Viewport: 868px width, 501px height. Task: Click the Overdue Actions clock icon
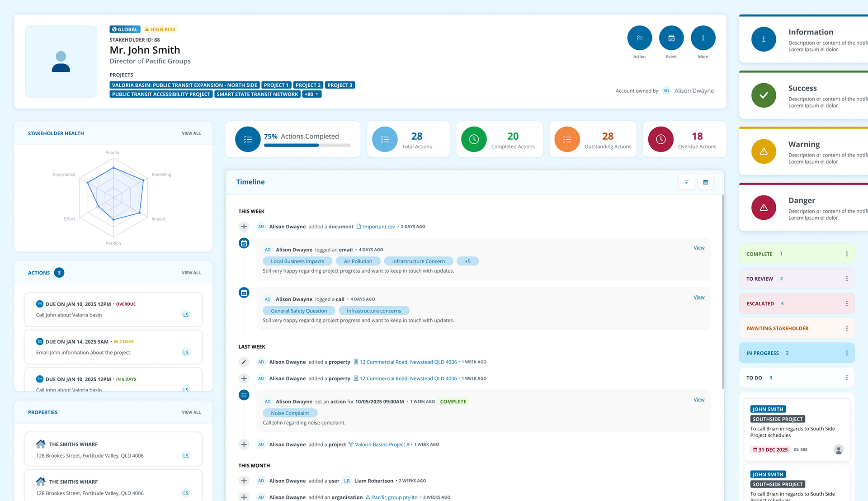pos(660,139)
